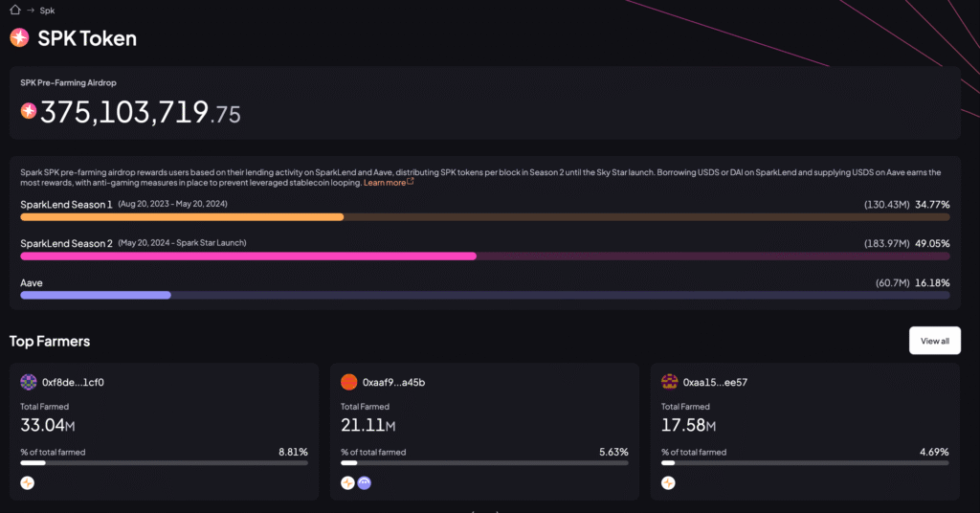Click the Aave label
The image size is (980, 513).
(32, 283)
